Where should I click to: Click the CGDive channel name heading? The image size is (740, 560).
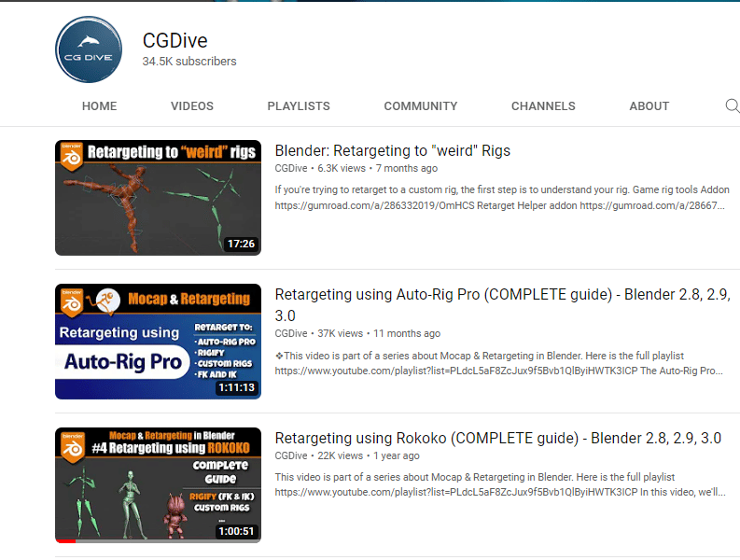pos(175,40)
